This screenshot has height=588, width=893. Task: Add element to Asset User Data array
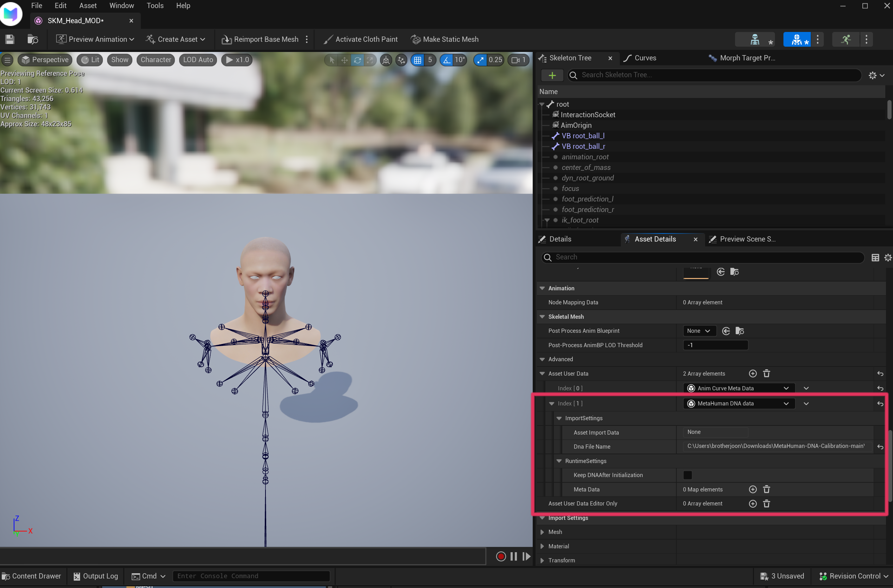point(752,374)
